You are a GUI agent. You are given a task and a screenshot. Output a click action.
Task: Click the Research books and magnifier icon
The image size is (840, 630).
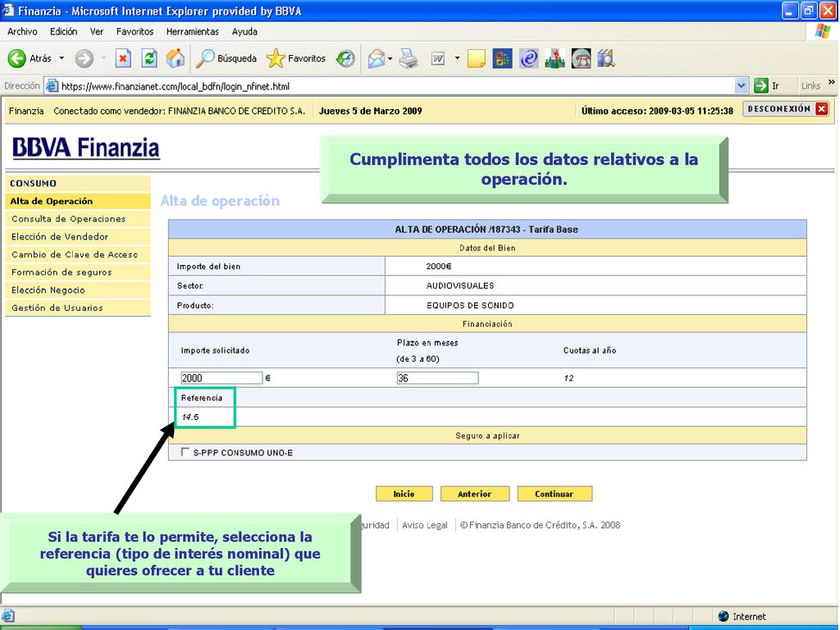[x=606, y=58]
